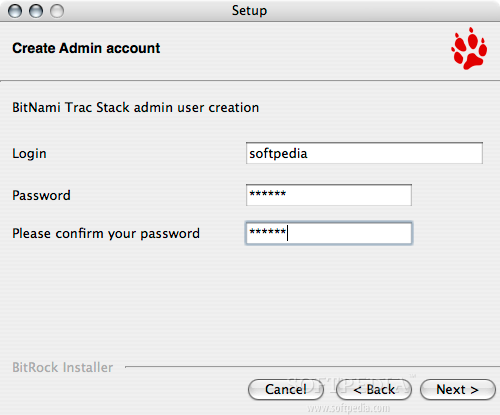Click the Login label
Screen dimensions: 500x415
29,154
